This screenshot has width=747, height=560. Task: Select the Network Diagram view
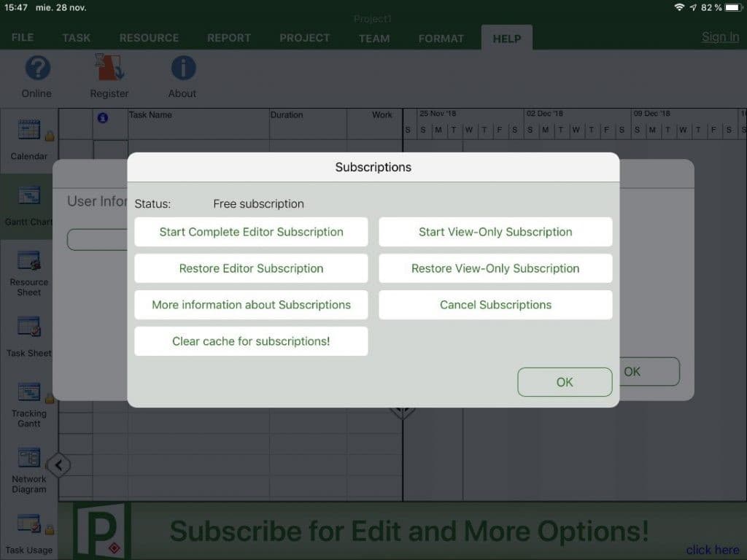tap(29, 467)
